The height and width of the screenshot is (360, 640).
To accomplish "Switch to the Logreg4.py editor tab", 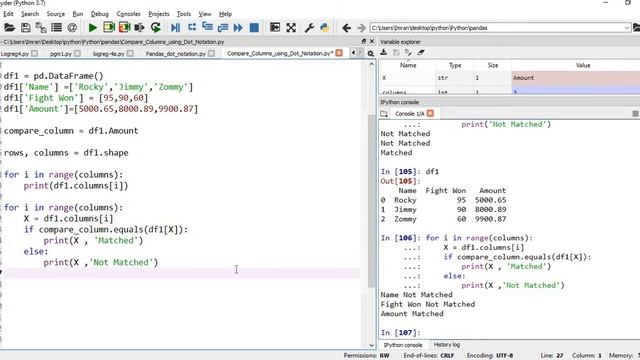I will 15,53.
